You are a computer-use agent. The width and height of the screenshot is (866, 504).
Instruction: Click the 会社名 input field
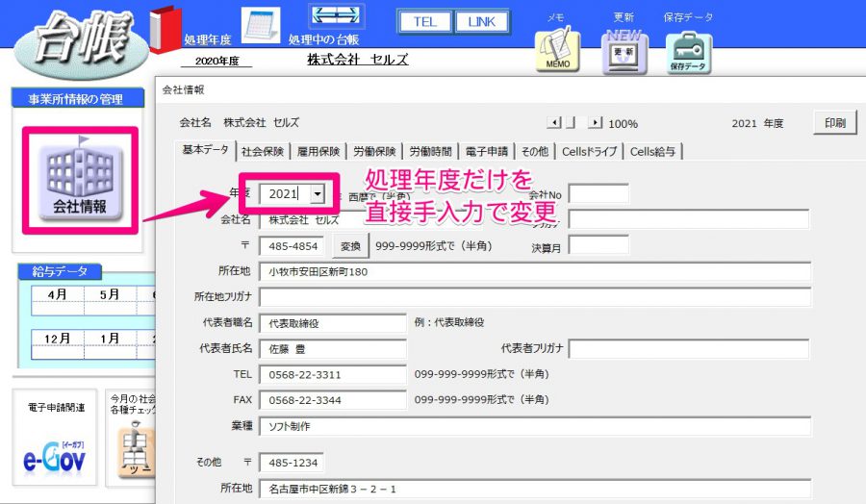click(370, 219)
